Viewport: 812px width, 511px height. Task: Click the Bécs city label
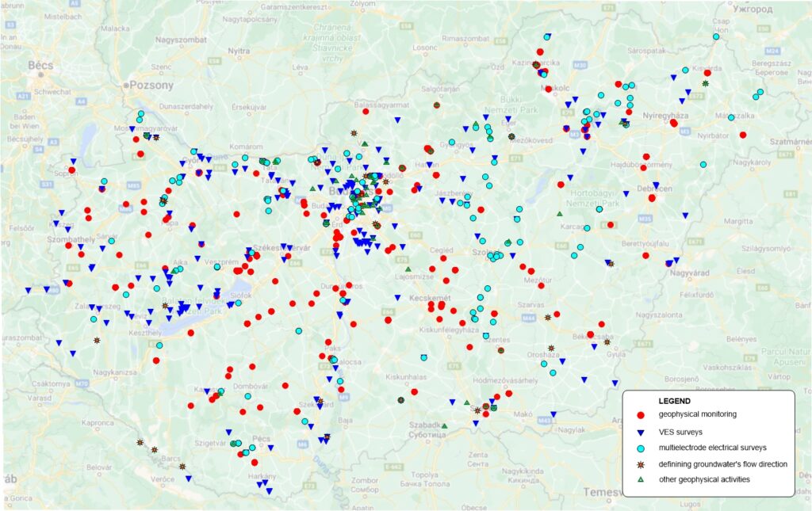tap(40, 65)
